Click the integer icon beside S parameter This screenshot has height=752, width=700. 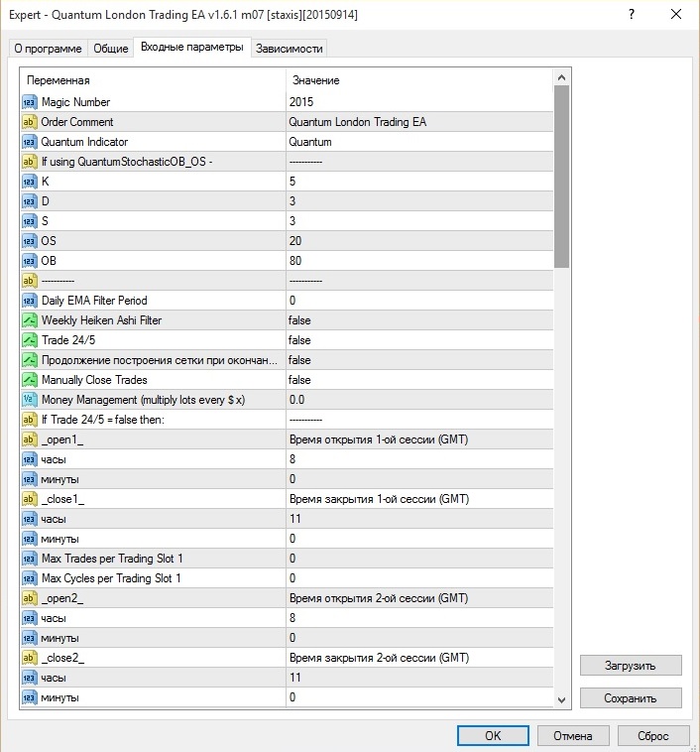click(x=29, y=221)
